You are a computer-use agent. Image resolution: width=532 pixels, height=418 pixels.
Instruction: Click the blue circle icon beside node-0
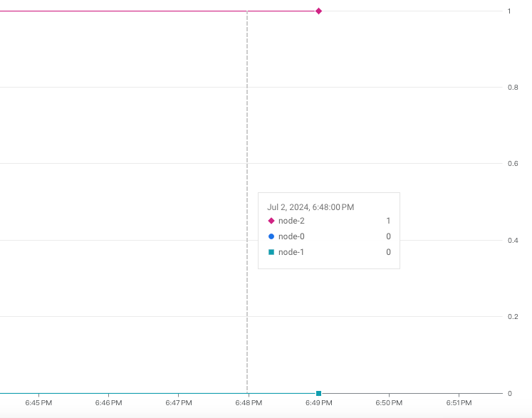click(271, 236)
